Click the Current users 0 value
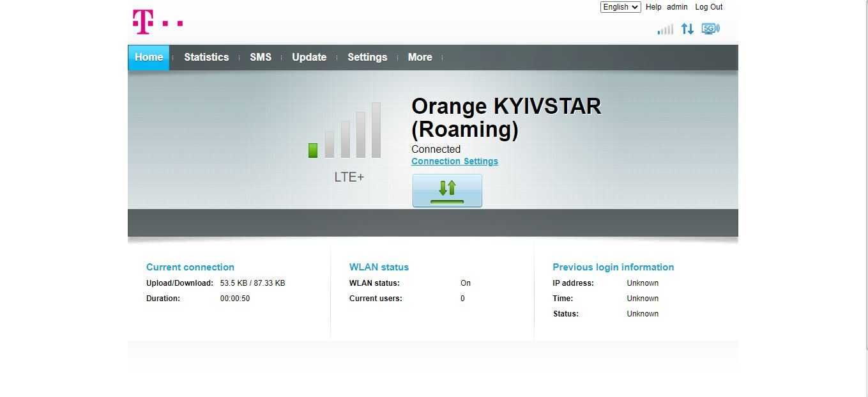868x397 pixels. click(x=462, y=299)
